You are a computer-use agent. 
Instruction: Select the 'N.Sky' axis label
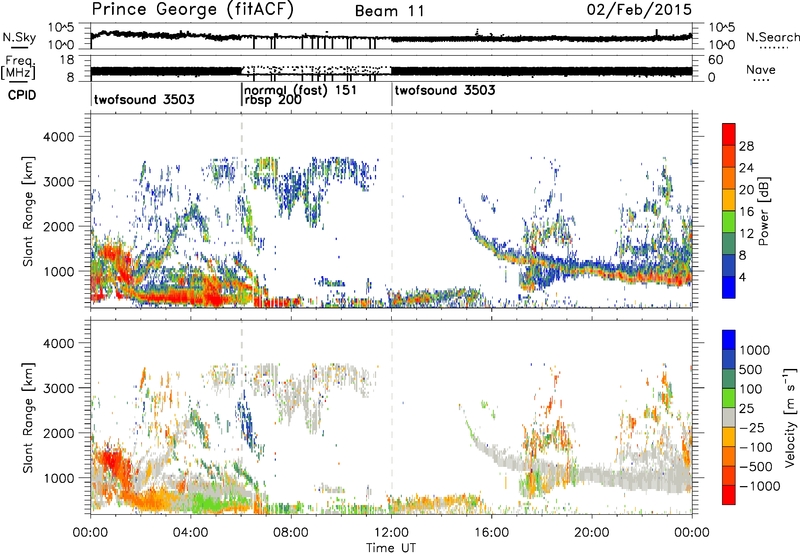tap(19, 37)
